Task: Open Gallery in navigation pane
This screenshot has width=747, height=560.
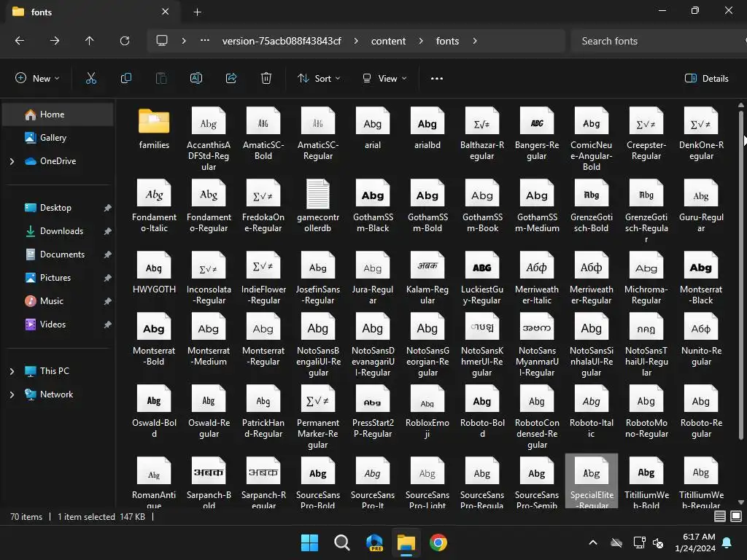Action: click(58, 138)
